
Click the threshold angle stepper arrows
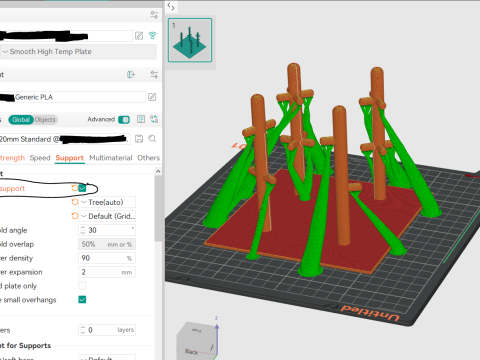83,230
